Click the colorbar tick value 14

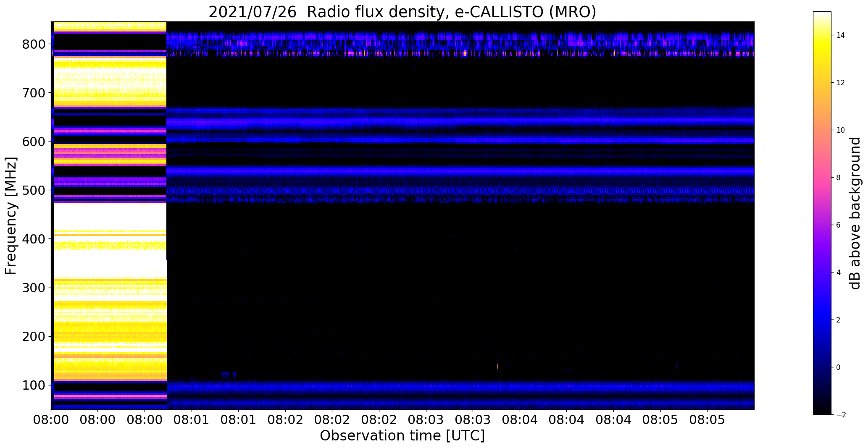(841, 35)
